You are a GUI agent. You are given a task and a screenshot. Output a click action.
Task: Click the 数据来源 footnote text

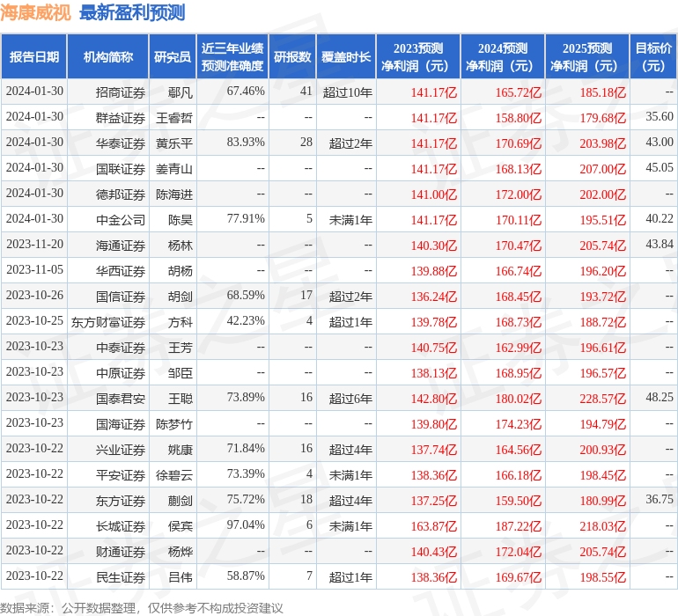click(x=142, y=608)
